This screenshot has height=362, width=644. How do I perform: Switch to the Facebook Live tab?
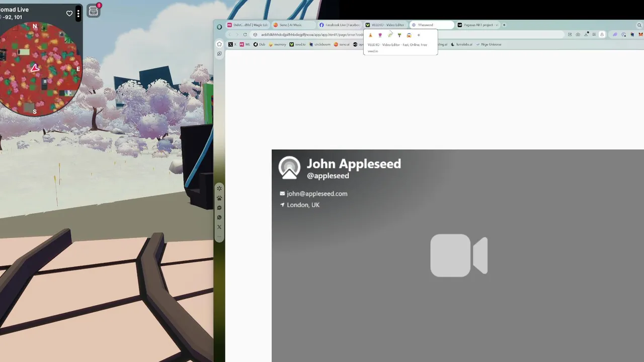point(340,25)
